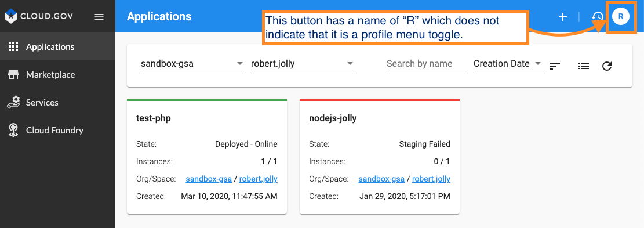Click the Staging Failed state text
The height and width of the screenshot is (228, 644).
coord(425,144)
